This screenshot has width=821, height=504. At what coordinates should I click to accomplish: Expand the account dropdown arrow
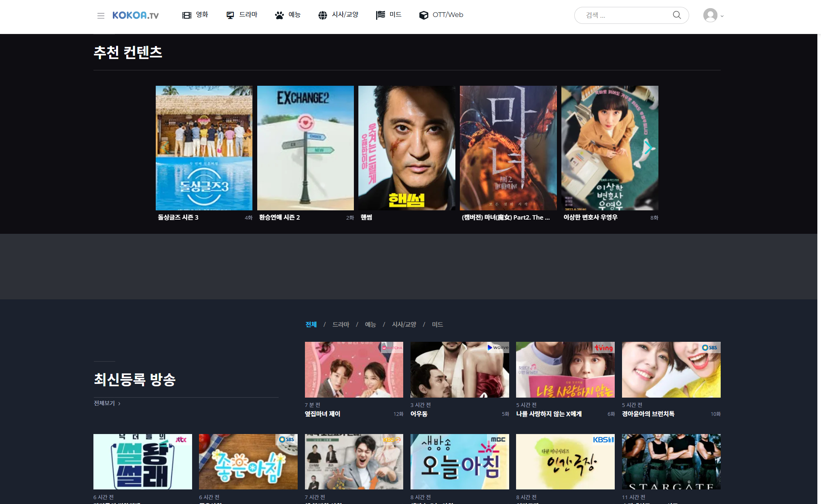pos(722,16)
